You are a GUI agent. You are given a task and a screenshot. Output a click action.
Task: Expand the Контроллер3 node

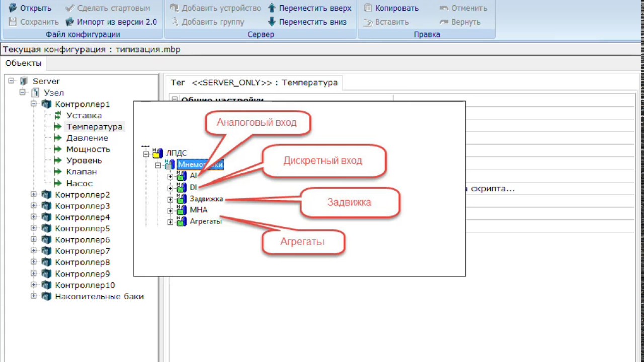pos(34,206)
